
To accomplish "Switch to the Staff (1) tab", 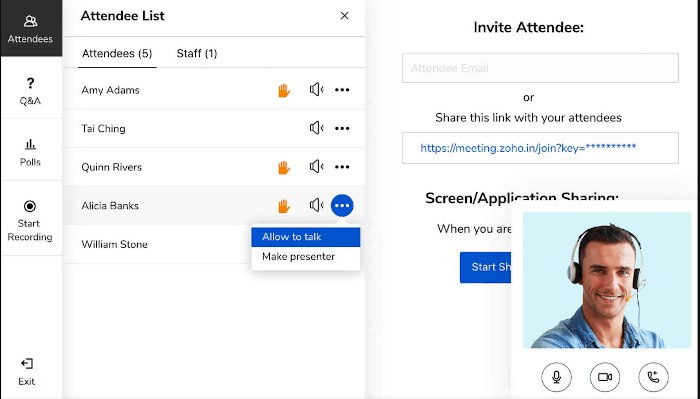I will point(197,54).
